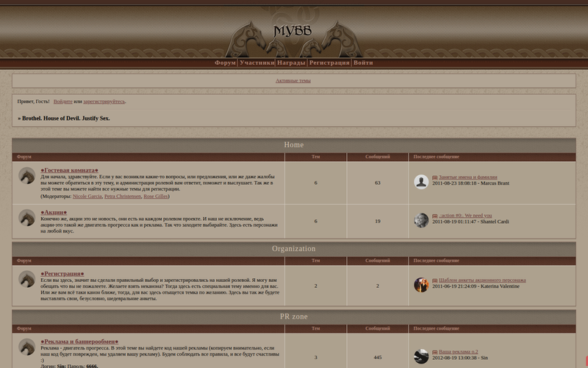
Task: Open the Гостевая комната forum title
Action: pos(70,170)
